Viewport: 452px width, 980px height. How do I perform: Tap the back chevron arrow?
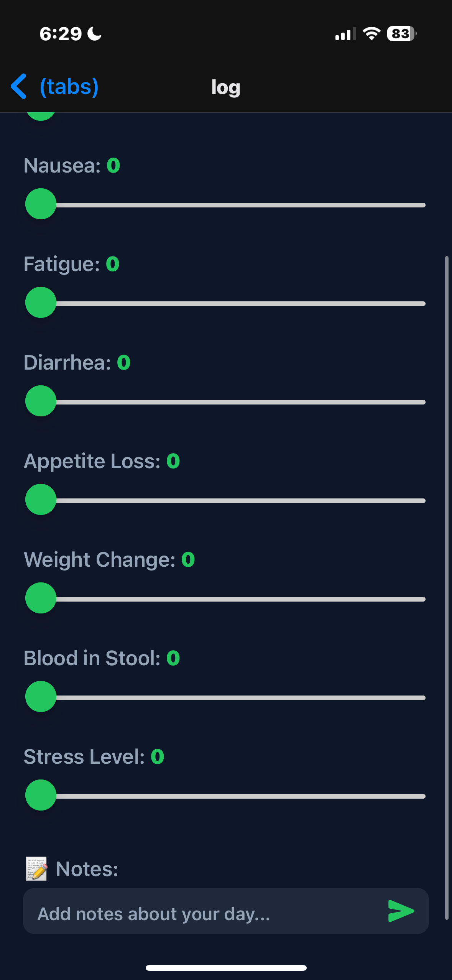[x=19, y=86]
